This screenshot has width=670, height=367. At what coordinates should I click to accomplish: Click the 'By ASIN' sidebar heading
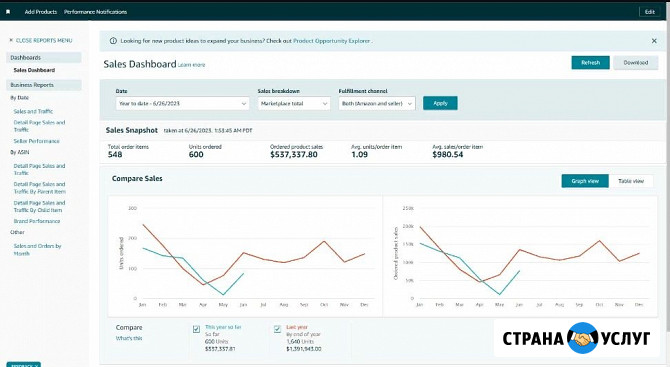pyautogui.click(x=20, y=152)
